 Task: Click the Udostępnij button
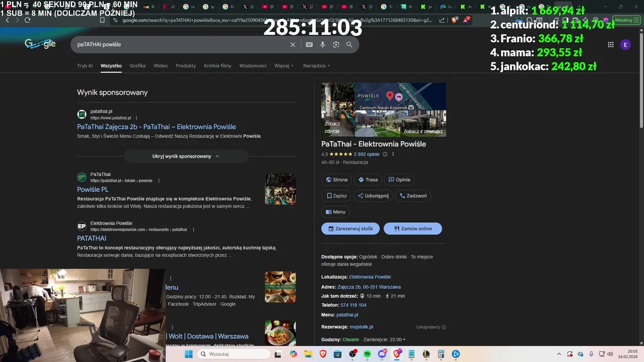pyautogui.click(x=373, y=196)
